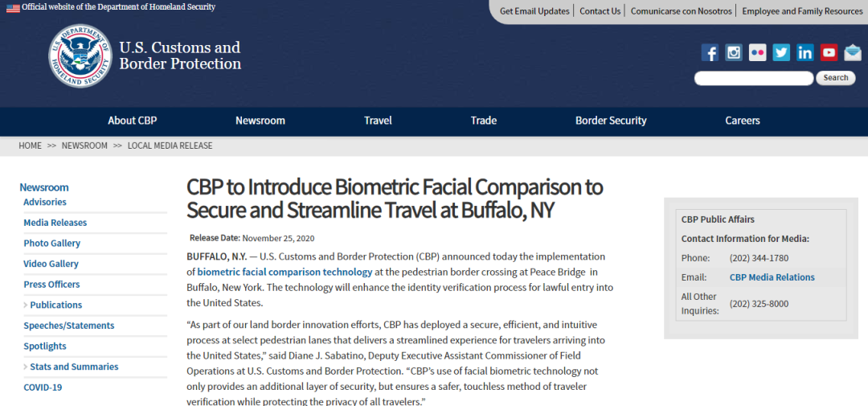Go to HOME breadcrumb
This screenshot has width=868, height=406.
click(30, 146)
